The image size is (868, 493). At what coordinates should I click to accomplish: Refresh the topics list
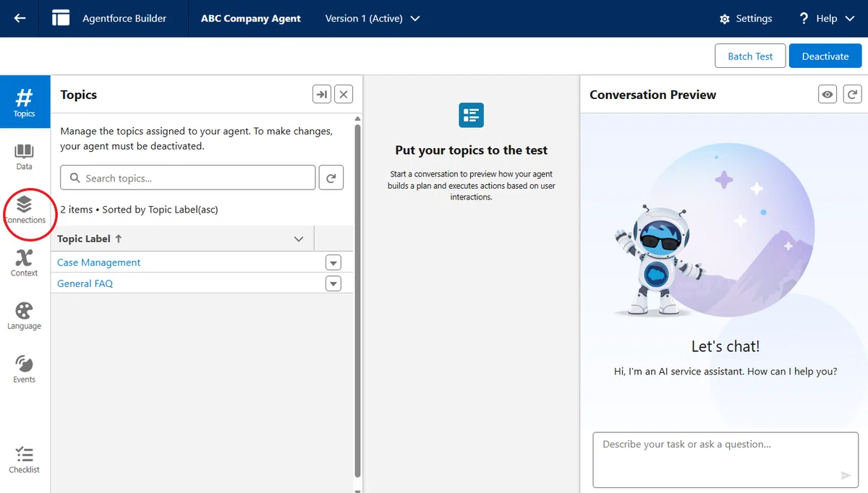[x=331, y=178]
